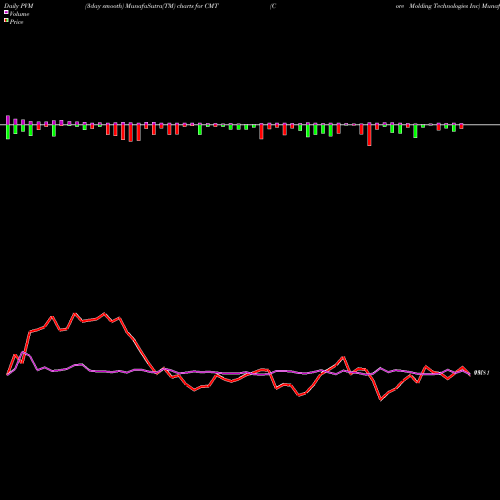
Task: Select the Price legend label
Action: point(16,22)
